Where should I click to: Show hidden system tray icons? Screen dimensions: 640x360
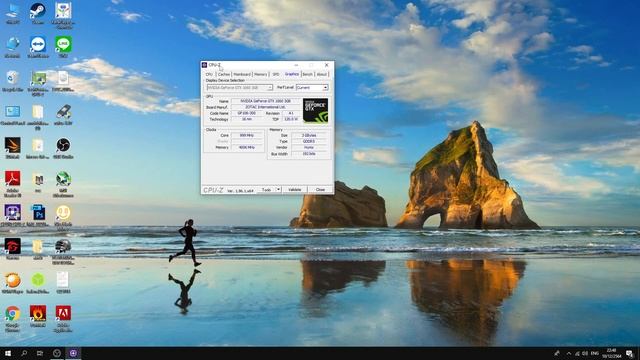point(569,353)
